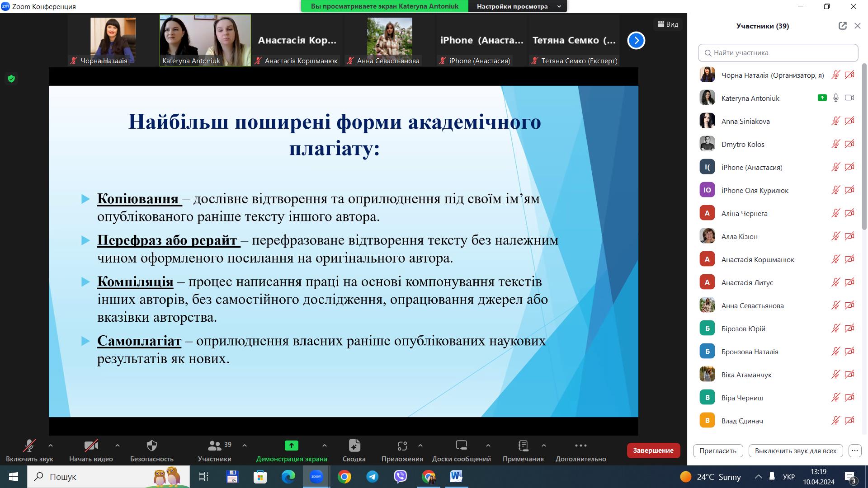Screen dimensions: 868x488
Task: Open the Apps (Приложения) icon
Action: [x=402, y=446]
